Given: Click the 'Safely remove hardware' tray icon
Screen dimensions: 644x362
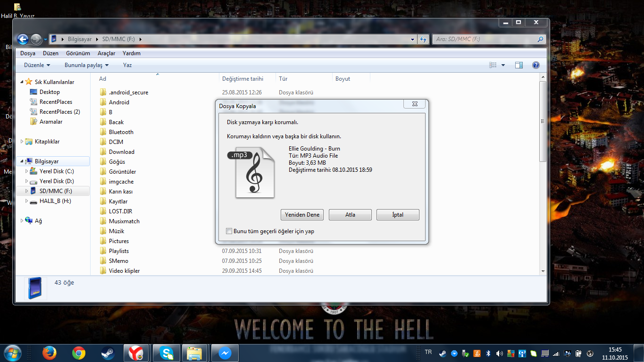Looking at the screenshot, I should 465,353.
